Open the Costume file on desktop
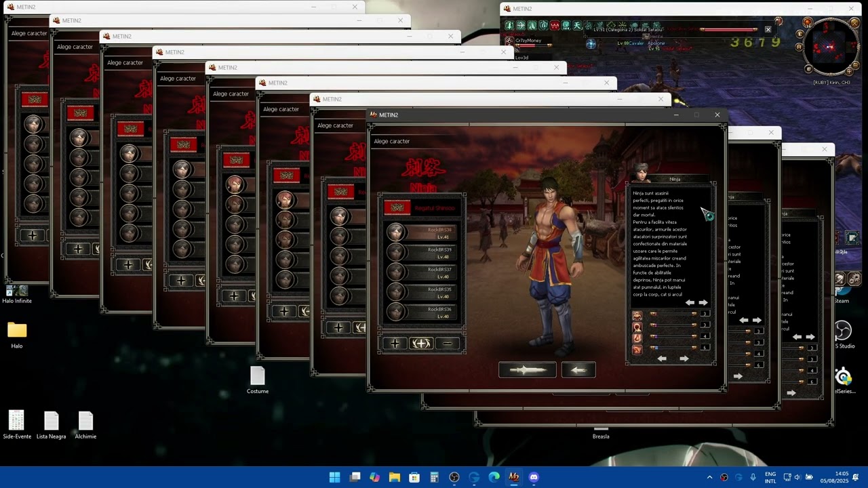The width and height of the screenshot is (868, 488). 258,380
